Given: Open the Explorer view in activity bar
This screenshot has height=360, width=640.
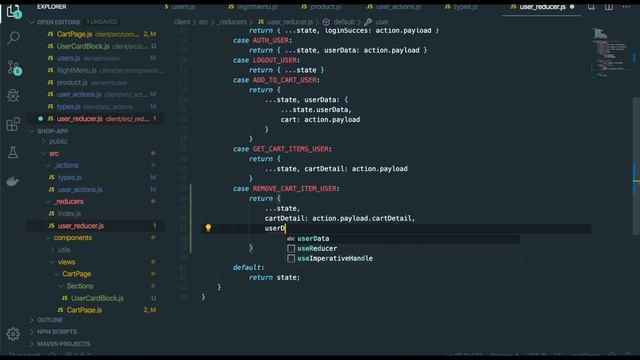Looking at the screenshot, I should coord(13,11).
